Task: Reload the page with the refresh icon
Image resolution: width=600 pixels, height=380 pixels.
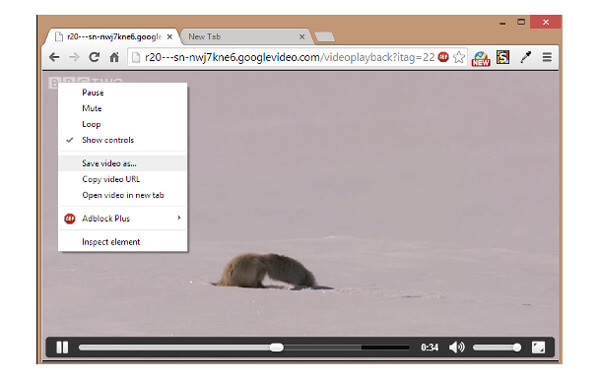Action: point(94,57)
